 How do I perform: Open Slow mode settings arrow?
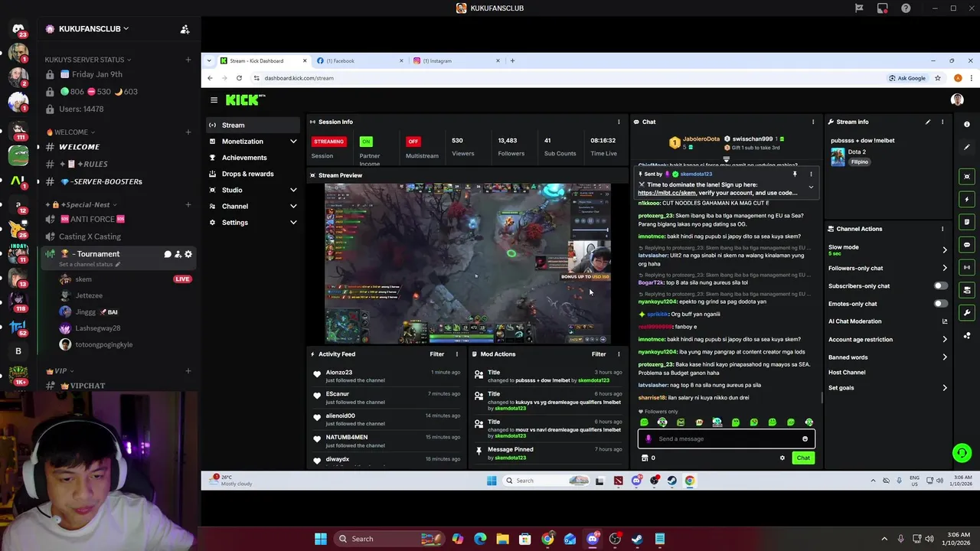944,249
